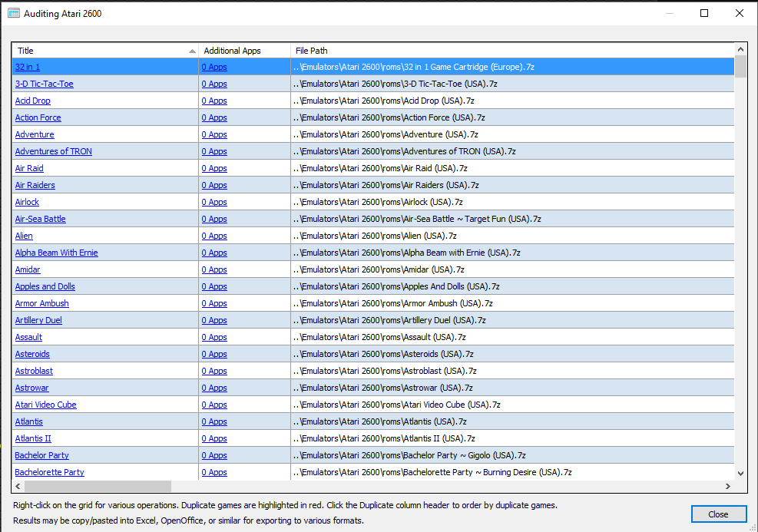Image resolution: width=758 pixels, height=532 pixels.
Task: Click 0 Apps in the Acid Drop row
Action: [214, 101]
